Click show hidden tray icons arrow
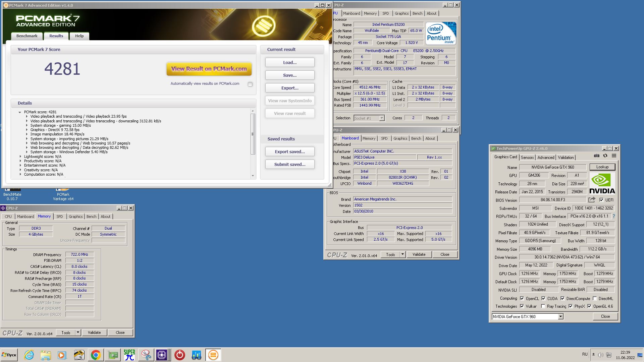 pos(593,355)
